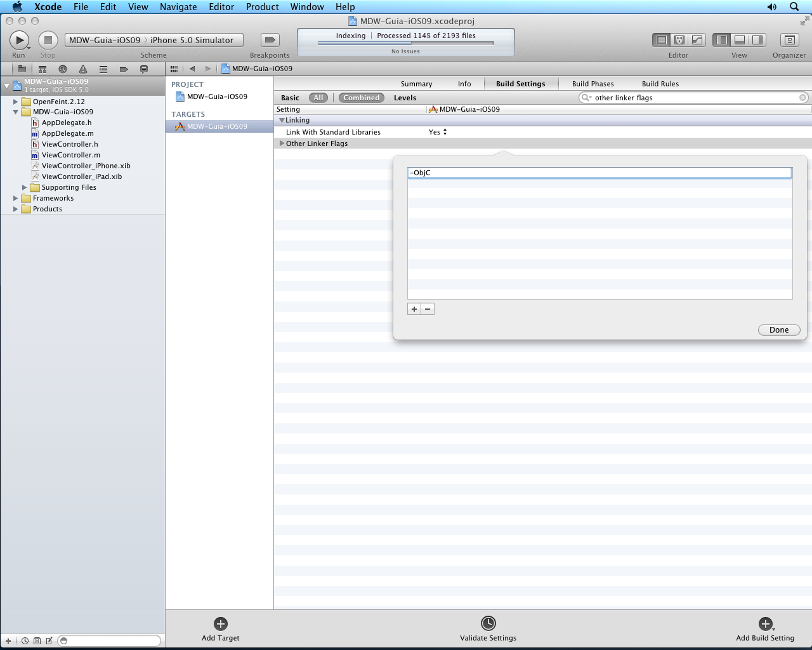This screenshot has width=812, height=650.
Task: Switch to the Summary tab
Action: [x=416, y=84]
